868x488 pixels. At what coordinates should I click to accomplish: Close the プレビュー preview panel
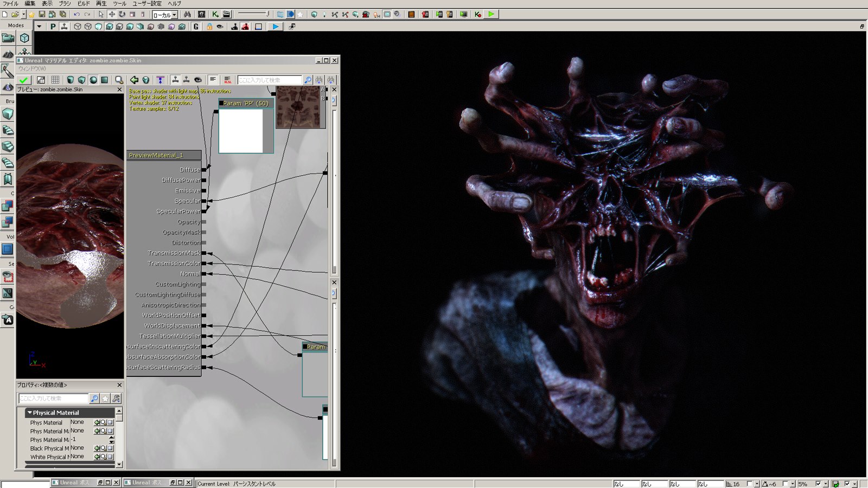120,89
